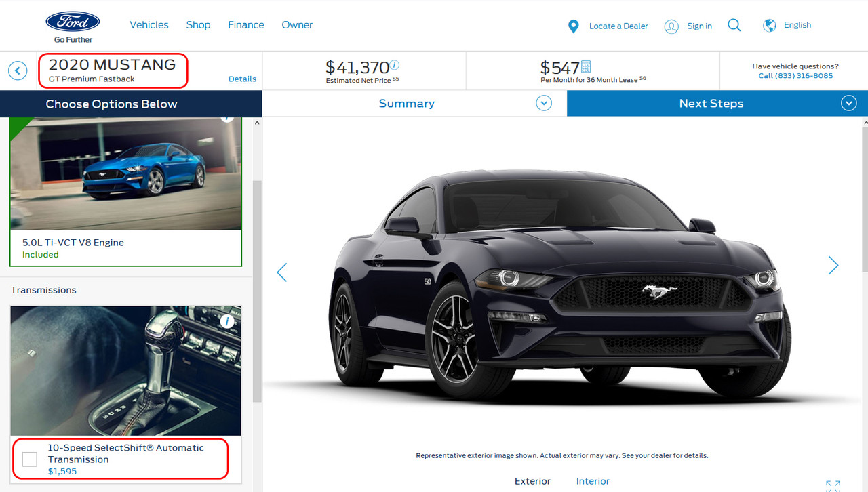Click the page scrollbar up arrow
Viewport: 868px width, 492px height.
864,122
